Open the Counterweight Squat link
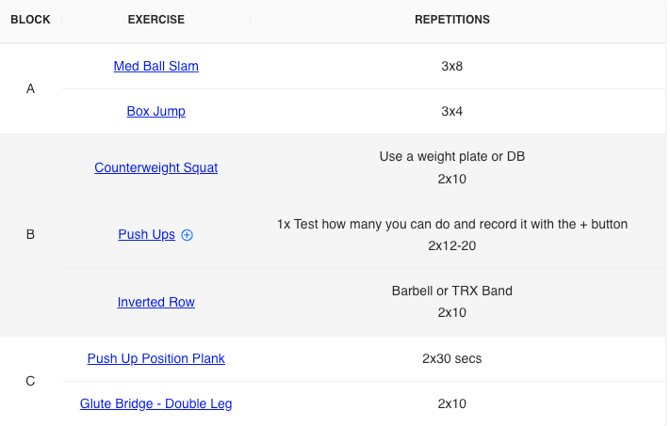This screenshot has height=426, width=670. click(x=156, y=168)
